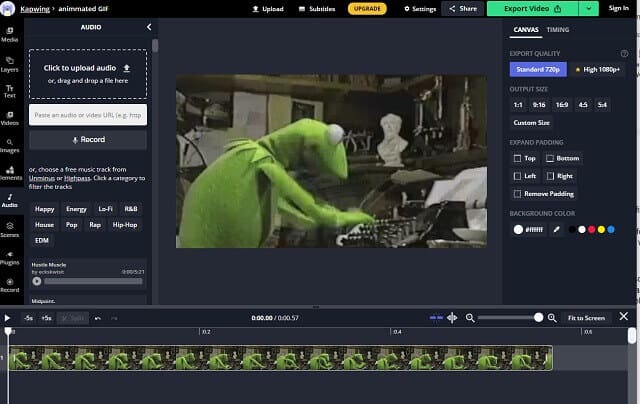This screenshot has width=640, height=404.
Task: Filter tracks by Pop category
Action: point(71,225)
